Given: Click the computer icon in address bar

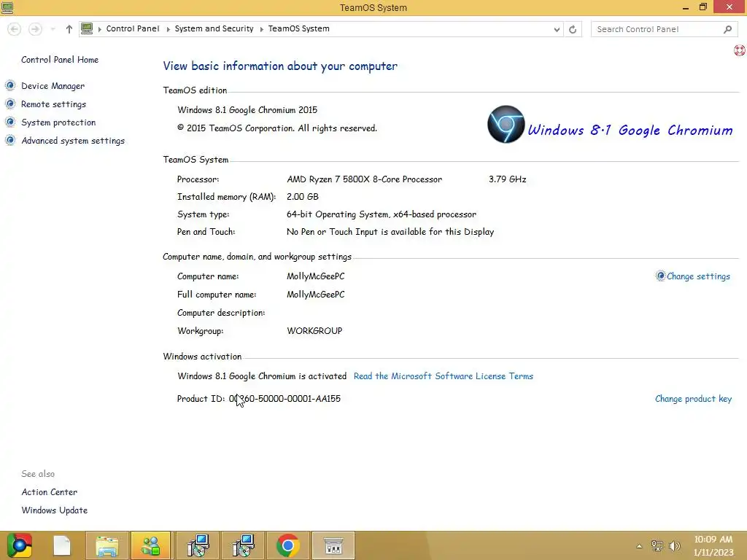Looking at the screenshot, I should pyautogui.click(x=87, y=28).
